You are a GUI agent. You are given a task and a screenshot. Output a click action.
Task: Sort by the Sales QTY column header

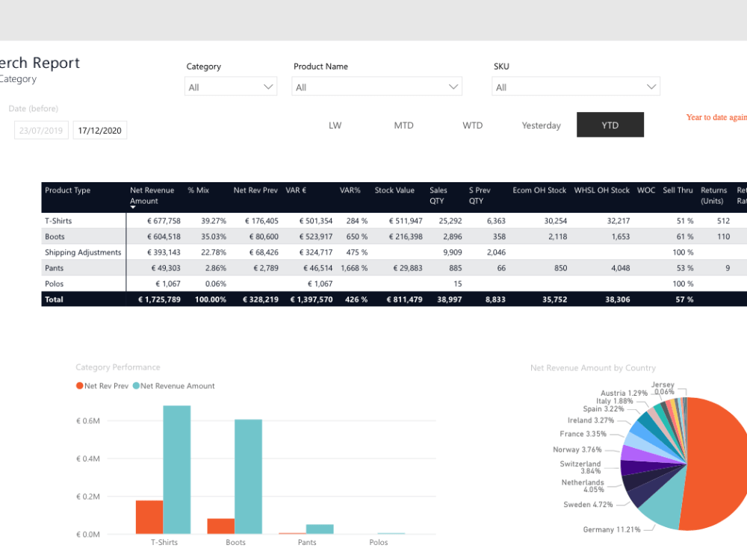pyautogui.click(x=438, y=196)
